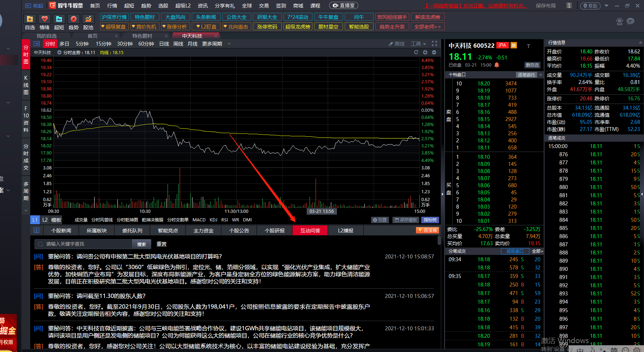The width and height of the screenshot is (644, 352).
Task: Select 日线 chart period
Action: [164, 44]
